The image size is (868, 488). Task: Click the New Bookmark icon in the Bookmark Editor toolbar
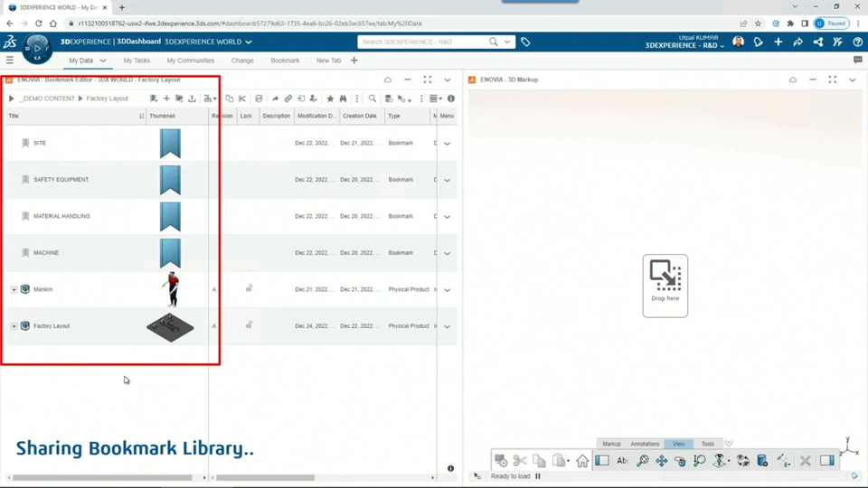(x=154, y=99)
